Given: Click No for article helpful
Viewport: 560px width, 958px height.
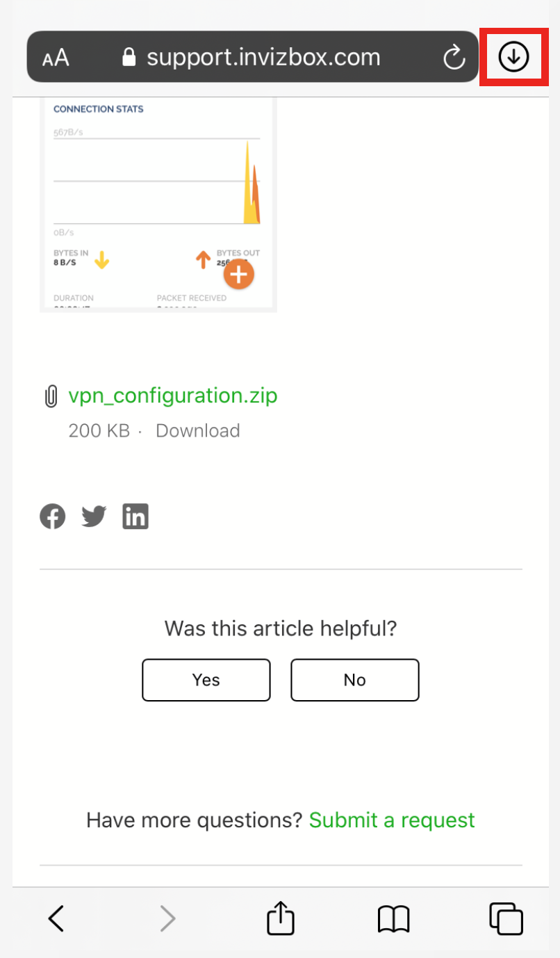Looking at the screenshot, I should (x=354, y=680).
